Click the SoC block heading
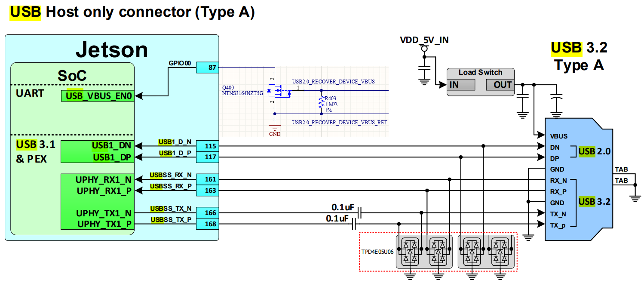644x283 pixels. click(x=72, y=75)
